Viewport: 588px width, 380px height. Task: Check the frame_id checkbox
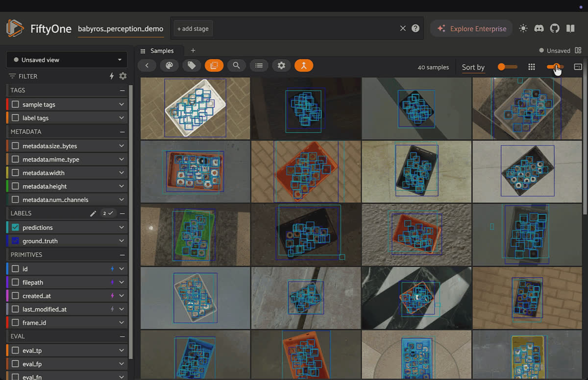(15, 323)
